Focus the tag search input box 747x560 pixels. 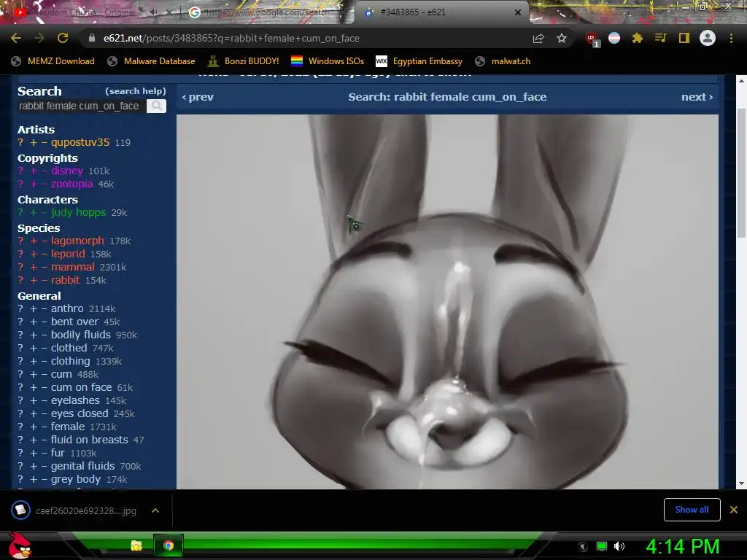(x=81, y=106)
